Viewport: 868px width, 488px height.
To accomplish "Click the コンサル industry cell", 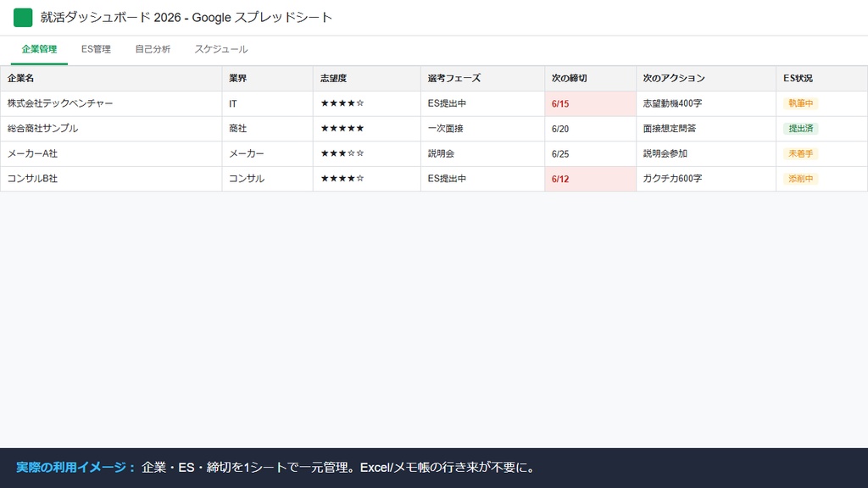I will tap(267, 179).
